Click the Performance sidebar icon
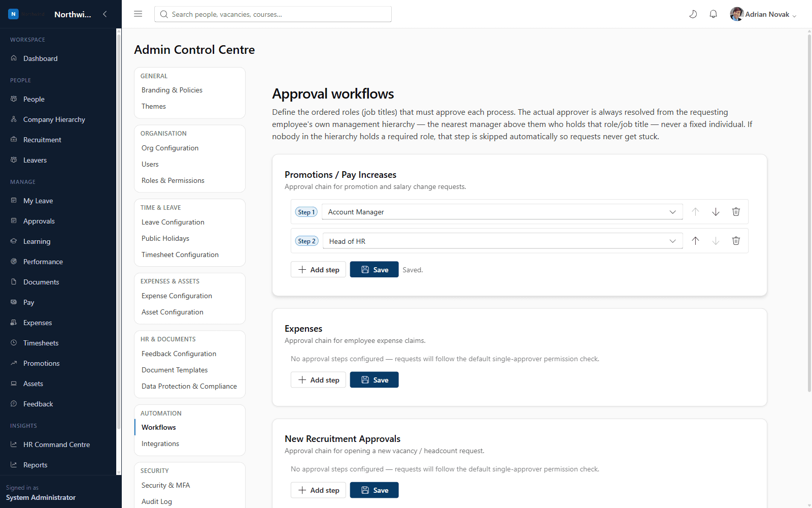This screenshot has height=508, width=812. [14, 261]
